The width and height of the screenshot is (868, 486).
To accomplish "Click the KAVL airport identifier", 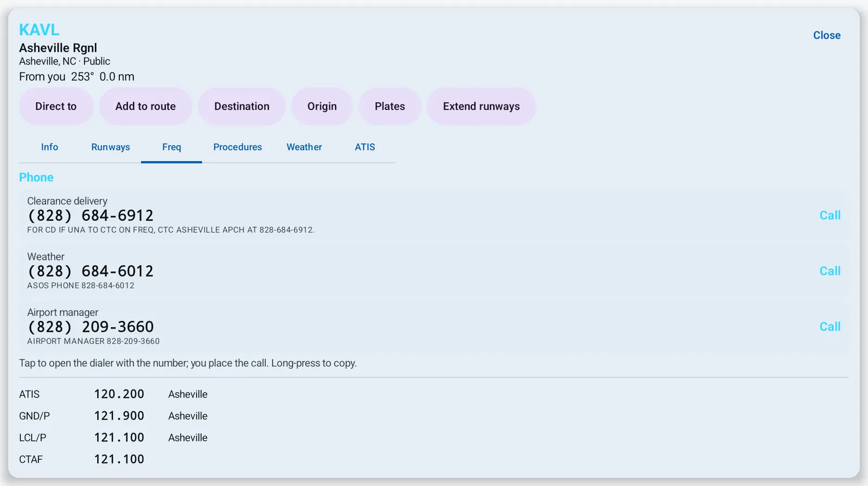I will 39,30.
